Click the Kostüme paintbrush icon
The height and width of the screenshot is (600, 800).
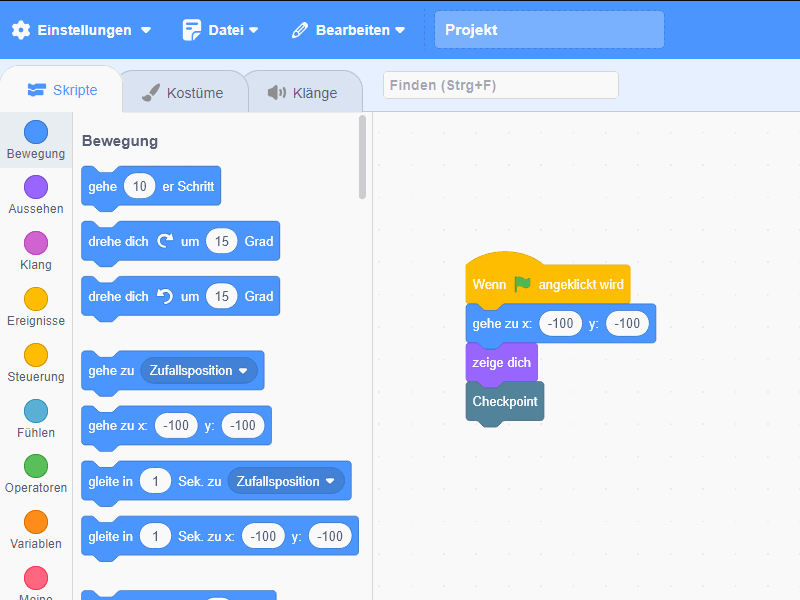151,92
